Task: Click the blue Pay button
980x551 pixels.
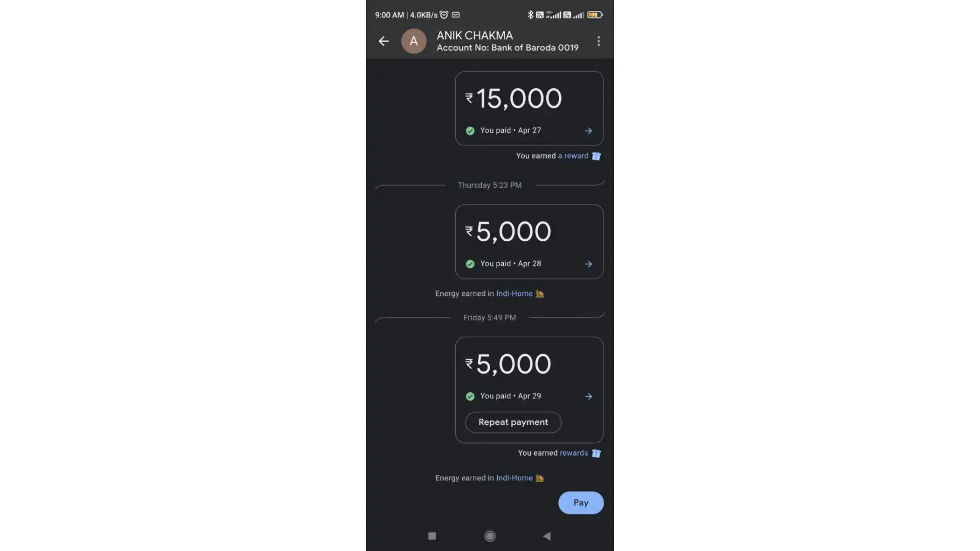Action: coord(581,503)
